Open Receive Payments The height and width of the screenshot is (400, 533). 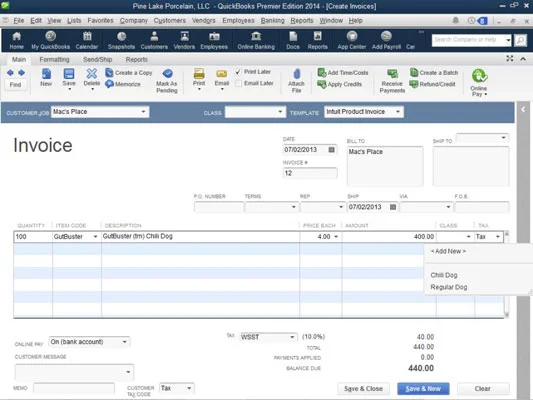click(392, 81)
